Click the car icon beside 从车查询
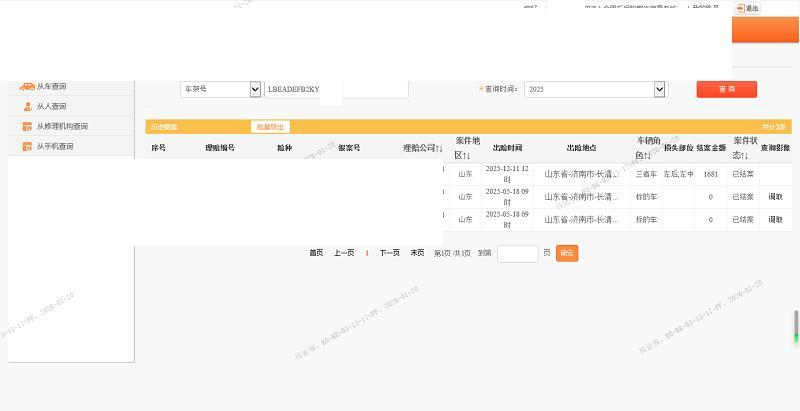 (27, 87)
